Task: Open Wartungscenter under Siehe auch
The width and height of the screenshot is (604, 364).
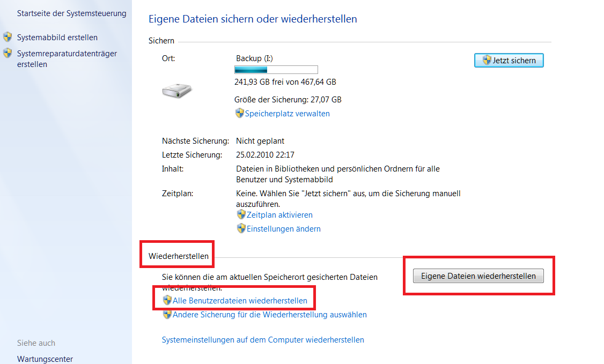Action: (x=45, y=359)
